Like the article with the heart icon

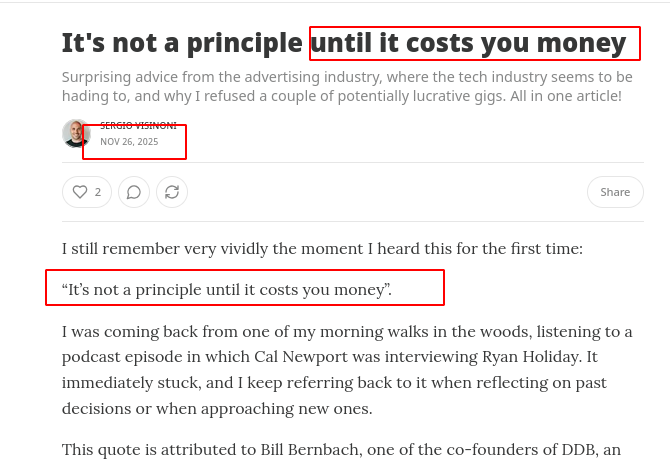(x=77, y=192)
